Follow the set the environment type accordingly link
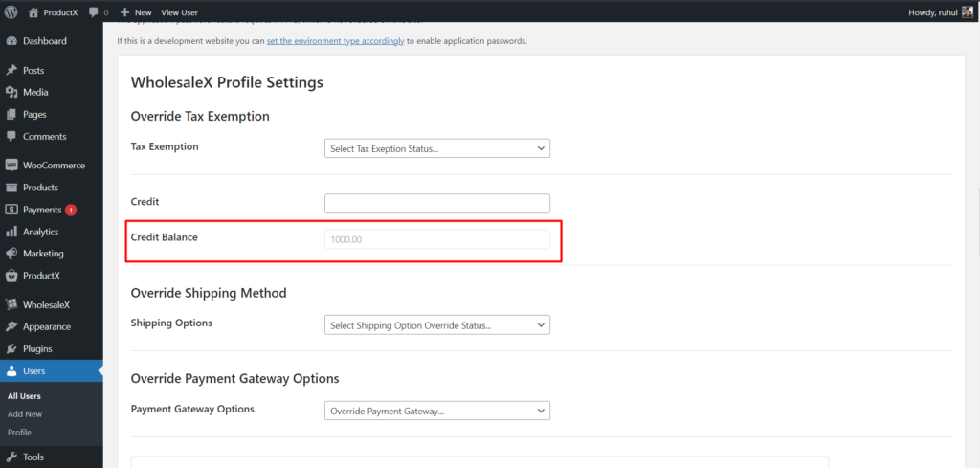This screenshot has height=468, width=980. (x=336, y=41)
